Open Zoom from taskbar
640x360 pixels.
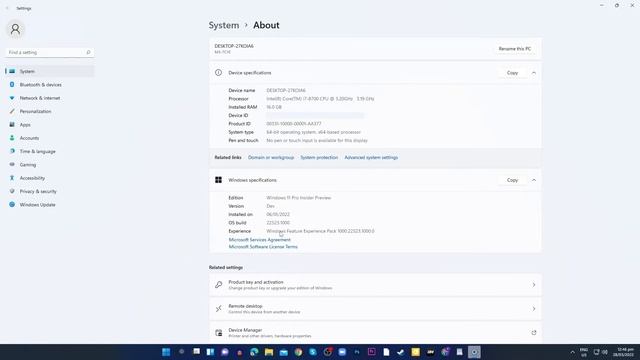tap(342, 352)
